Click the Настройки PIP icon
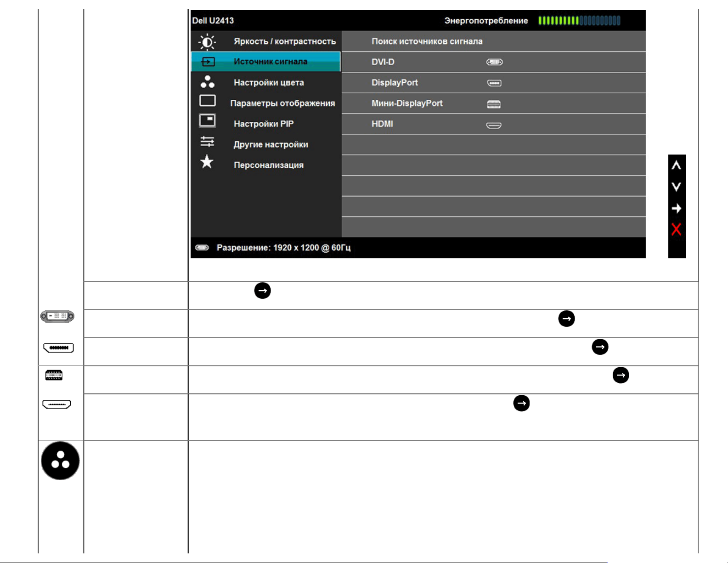The image size is (728, 563). tap(207, 121)
